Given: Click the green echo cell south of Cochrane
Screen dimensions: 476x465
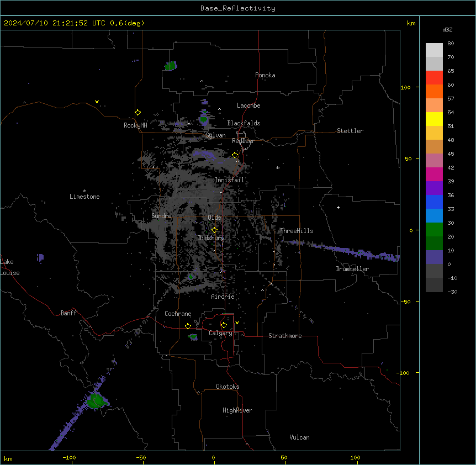Looking at the screenshot, I should 193,337.
